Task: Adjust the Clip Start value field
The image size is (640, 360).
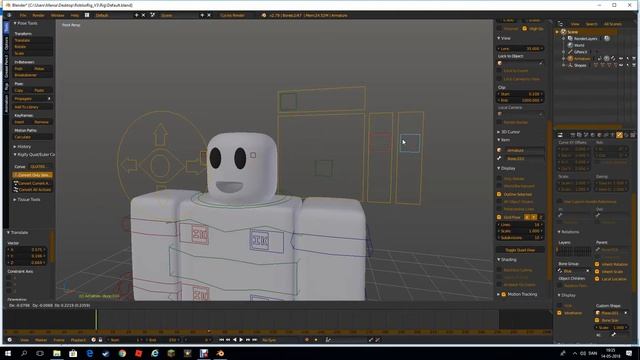Action: coord(520,94)
